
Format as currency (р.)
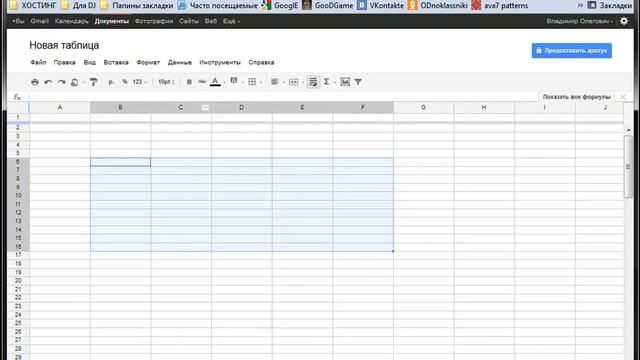111,82
